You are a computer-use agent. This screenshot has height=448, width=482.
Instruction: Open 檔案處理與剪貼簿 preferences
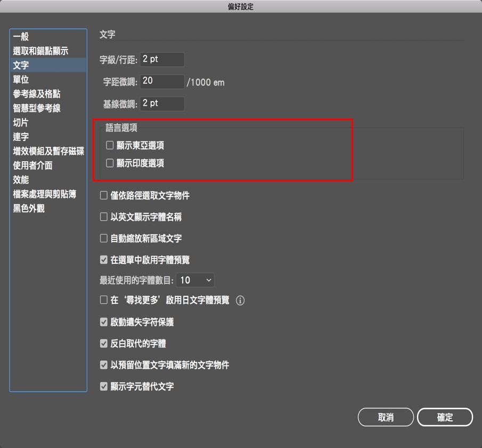[48, 194]
